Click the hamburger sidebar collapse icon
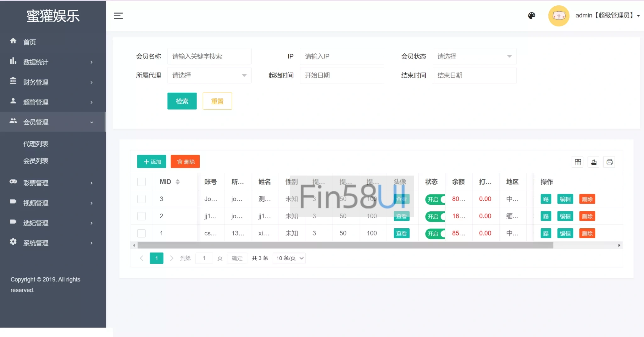The image size is (644, 337). click(x=118, y=16)
